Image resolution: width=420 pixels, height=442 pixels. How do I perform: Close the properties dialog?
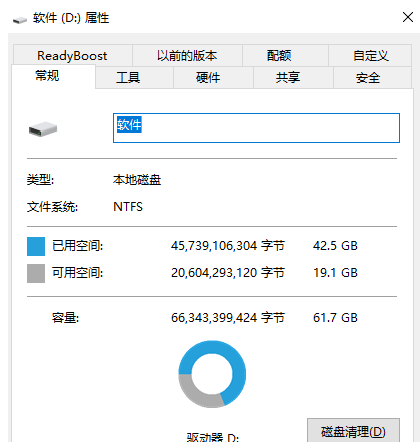pos(408,17)
